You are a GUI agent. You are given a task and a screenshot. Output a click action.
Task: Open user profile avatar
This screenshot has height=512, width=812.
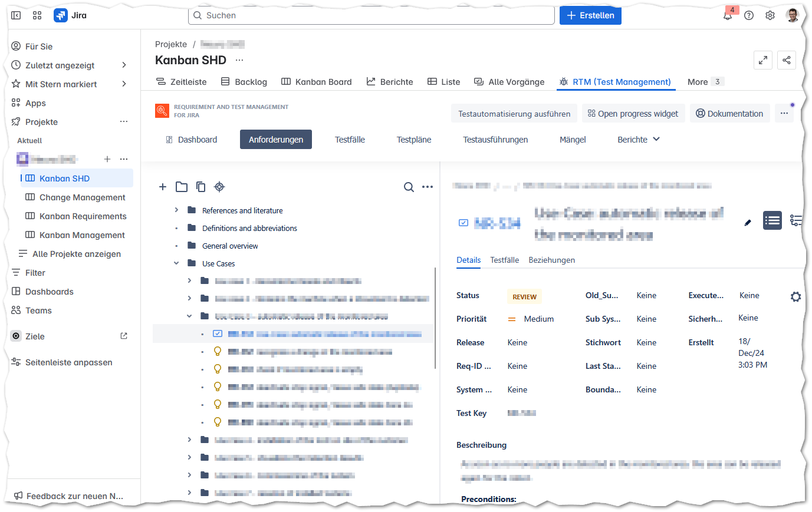pyautogui.click(x=792, y=15)
